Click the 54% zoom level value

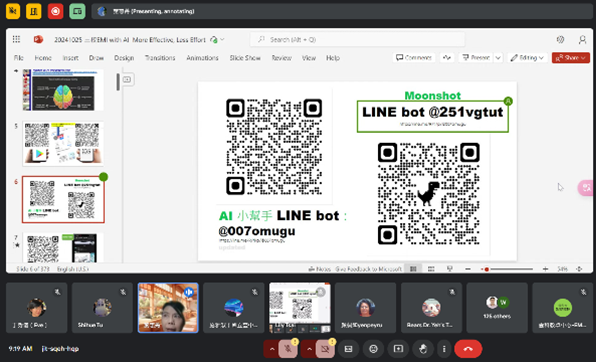pyautogui.click(x=563, y=269)
